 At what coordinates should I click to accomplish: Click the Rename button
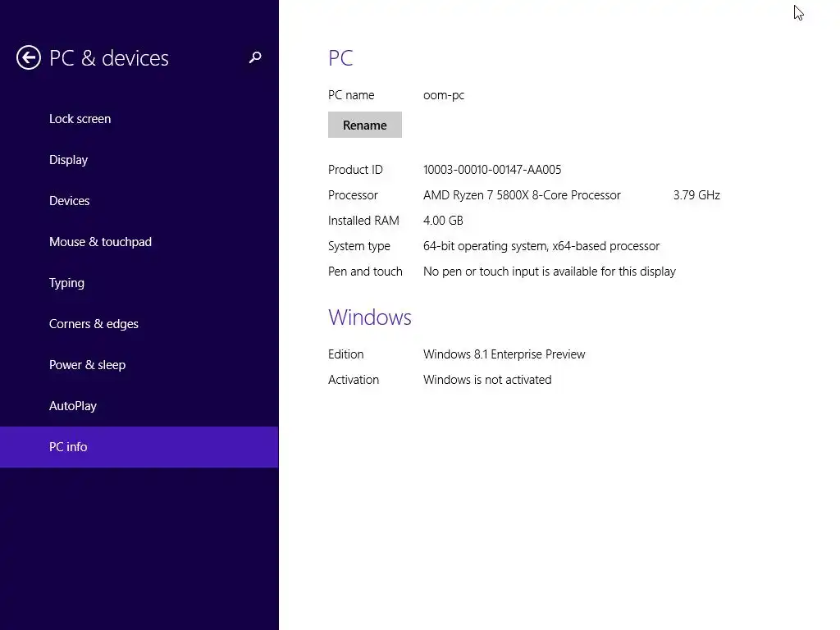coord(365,125)
